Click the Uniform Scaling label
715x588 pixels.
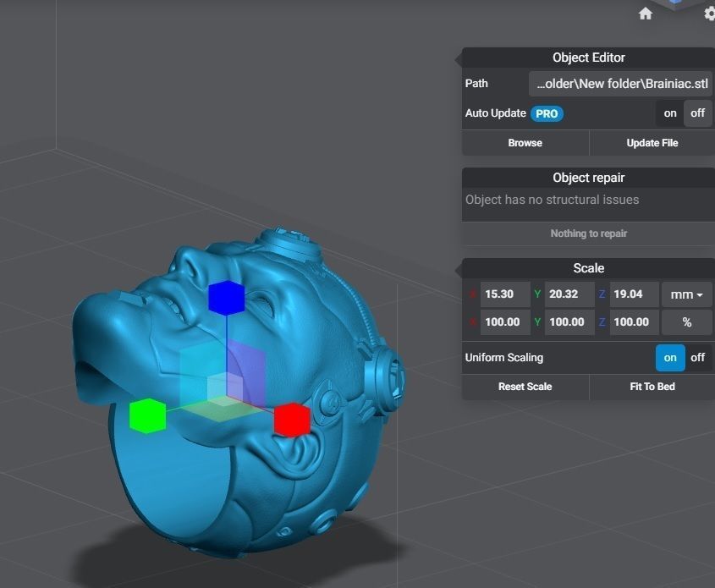tap(503, 358)
